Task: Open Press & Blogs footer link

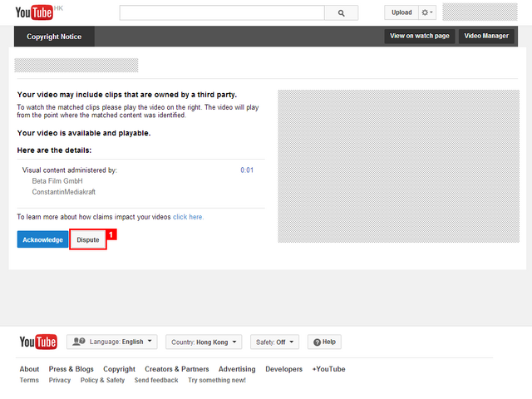Action: (x=71, y=369)
